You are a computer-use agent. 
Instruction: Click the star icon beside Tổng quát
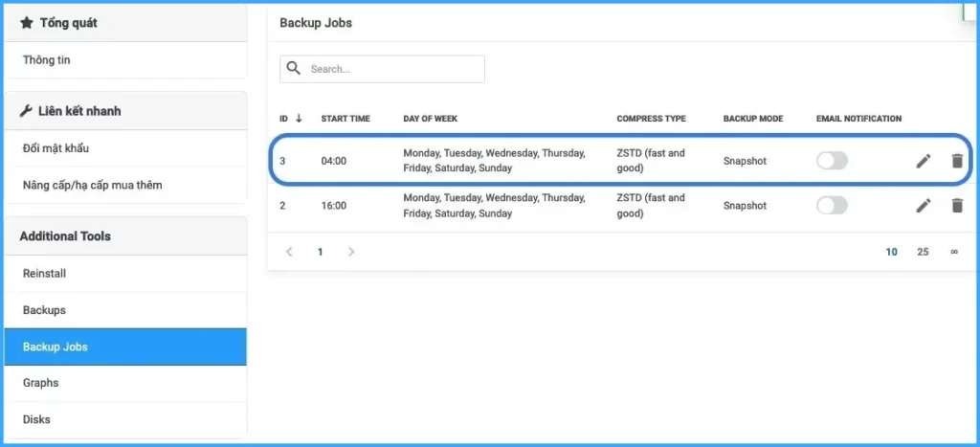26,23
